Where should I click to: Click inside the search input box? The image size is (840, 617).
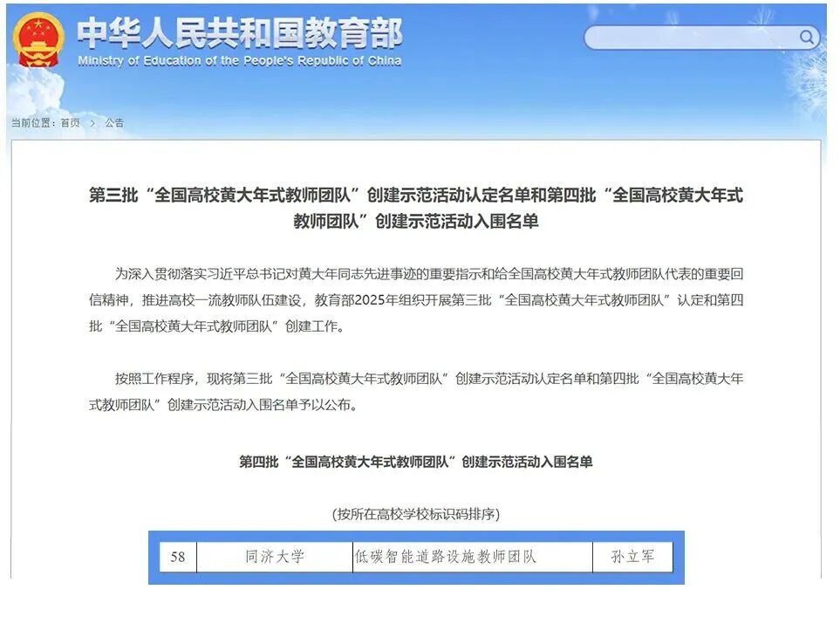tap(689, 38)
